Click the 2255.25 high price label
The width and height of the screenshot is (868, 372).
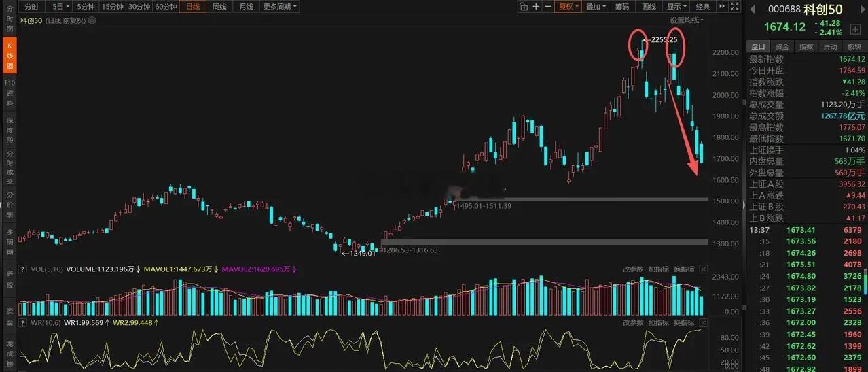pos(664,39)
